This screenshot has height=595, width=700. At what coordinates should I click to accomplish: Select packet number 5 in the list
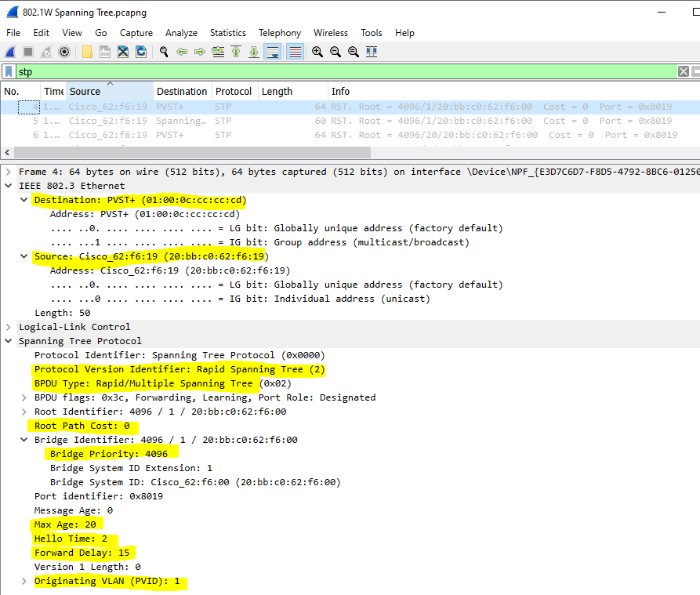(350, 121)
